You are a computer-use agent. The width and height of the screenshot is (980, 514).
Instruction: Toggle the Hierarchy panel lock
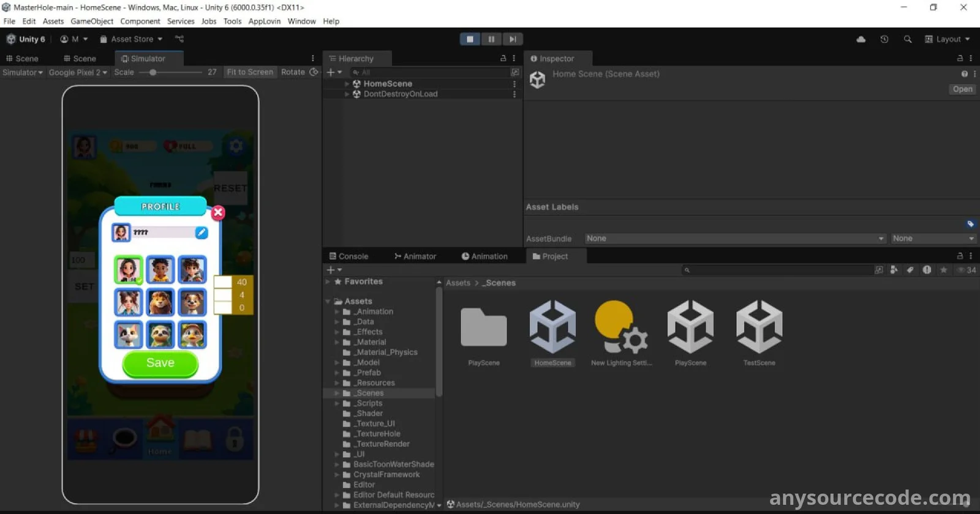pos(503,59)
